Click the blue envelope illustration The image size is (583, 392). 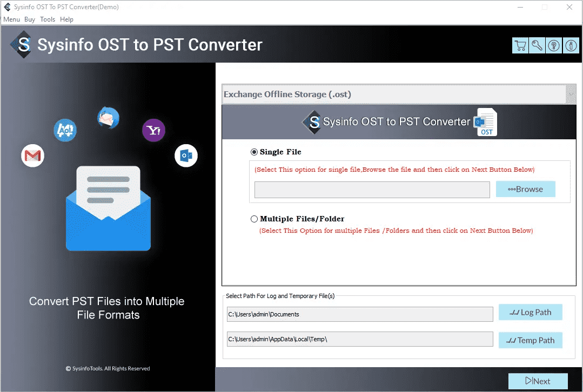click(x=108, y=208)
